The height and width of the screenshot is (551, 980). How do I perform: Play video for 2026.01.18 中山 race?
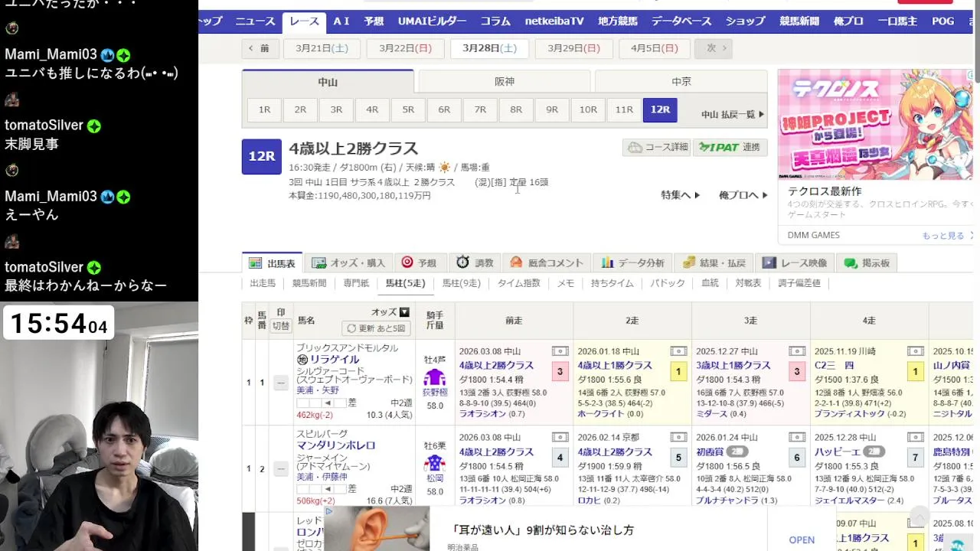[x=678, y=351]
